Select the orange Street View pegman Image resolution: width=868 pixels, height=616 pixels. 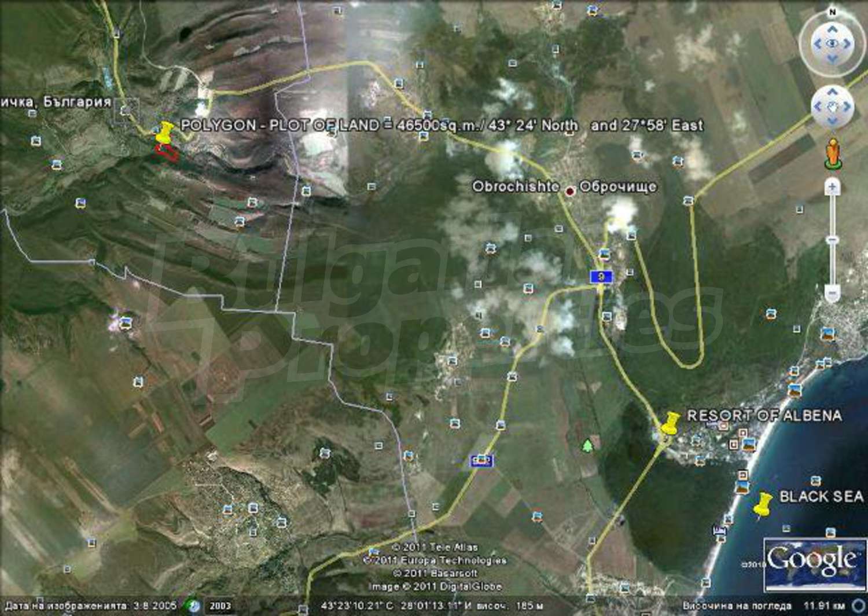[832, 153]
